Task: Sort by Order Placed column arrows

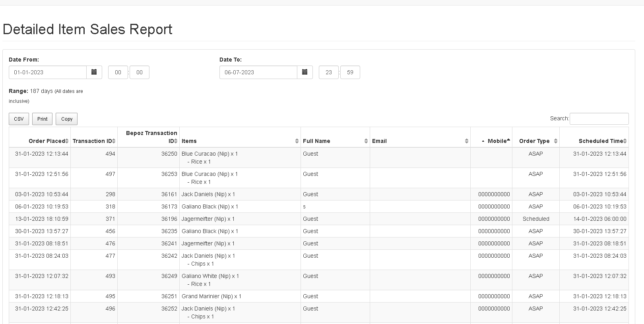Action: 67,141
